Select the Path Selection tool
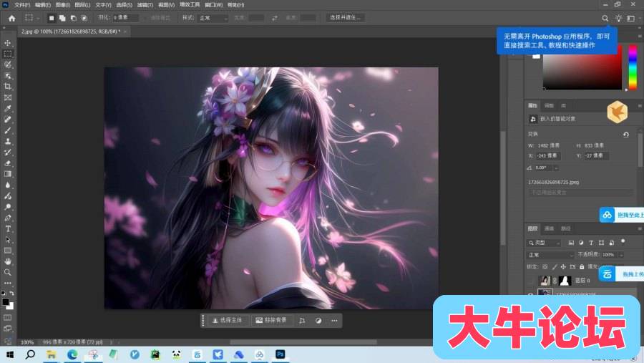644x363 pixels. [x=7, y=240]
